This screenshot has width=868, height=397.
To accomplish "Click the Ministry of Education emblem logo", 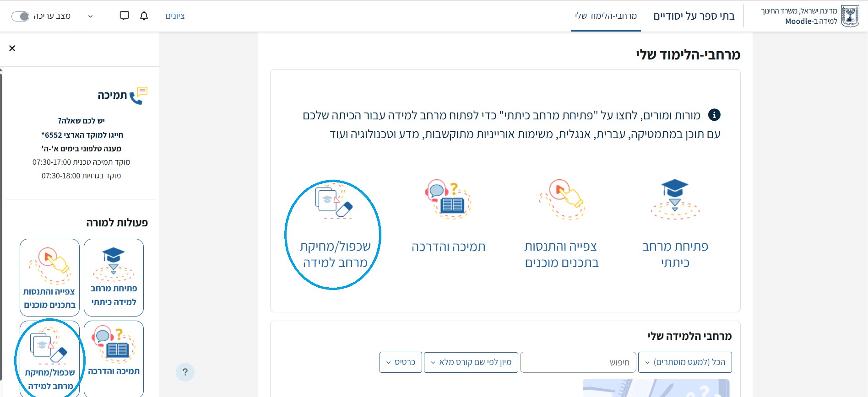I will [x=850, y=16].
